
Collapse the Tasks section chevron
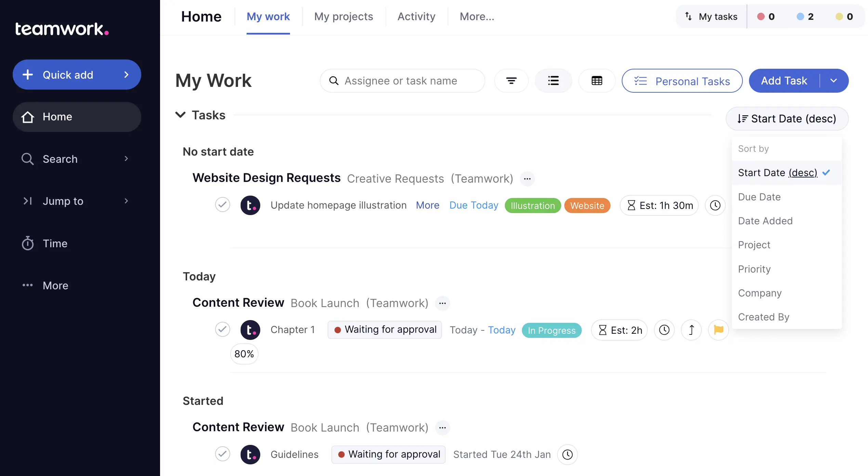point(180,115)
